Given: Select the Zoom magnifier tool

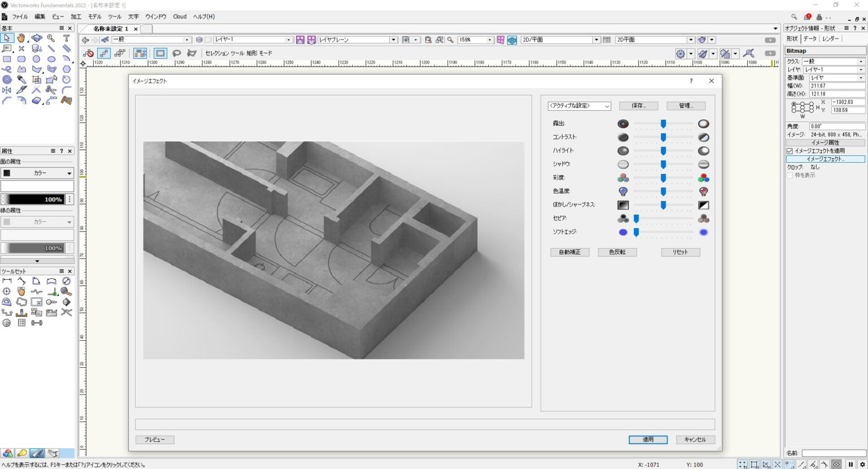Looking at the screenshot, I should [x=51, y=38].
